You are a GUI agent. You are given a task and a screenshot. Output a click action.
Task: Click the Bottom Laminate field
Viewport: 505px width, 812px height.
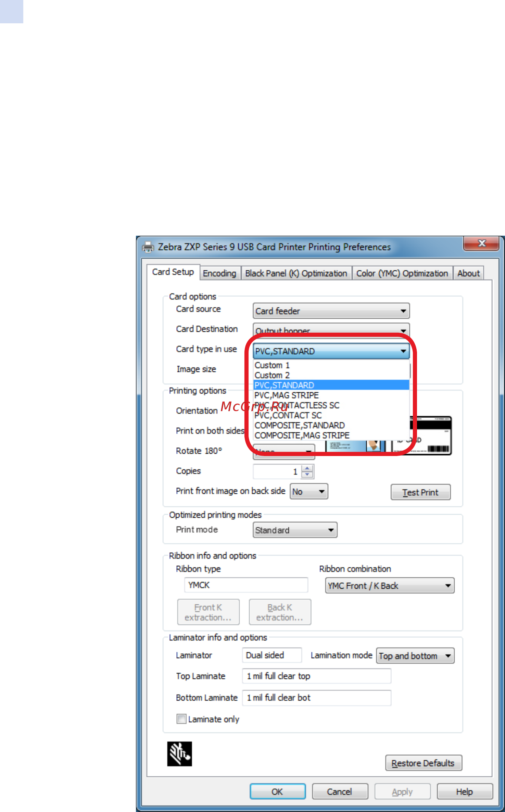pyautogui.click(x=316, y=698)
